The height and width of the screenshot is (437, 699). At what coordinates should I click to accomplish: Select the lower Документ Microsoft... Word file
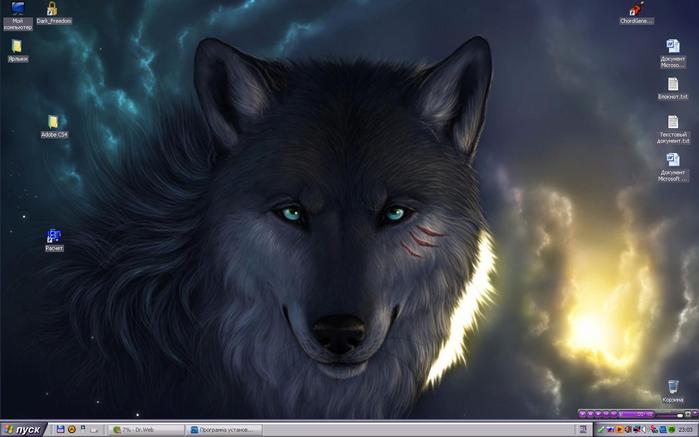click(673, 167)
